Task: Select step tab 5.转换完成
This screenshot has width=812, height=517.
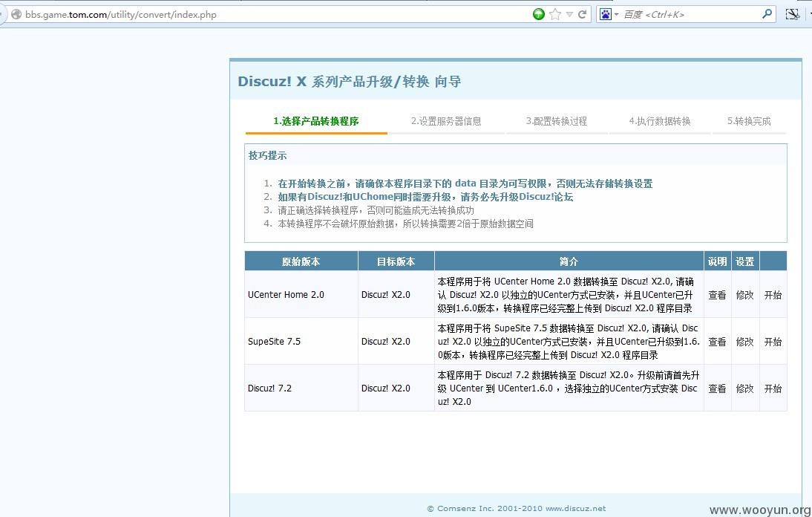Action: pos(749,121)
